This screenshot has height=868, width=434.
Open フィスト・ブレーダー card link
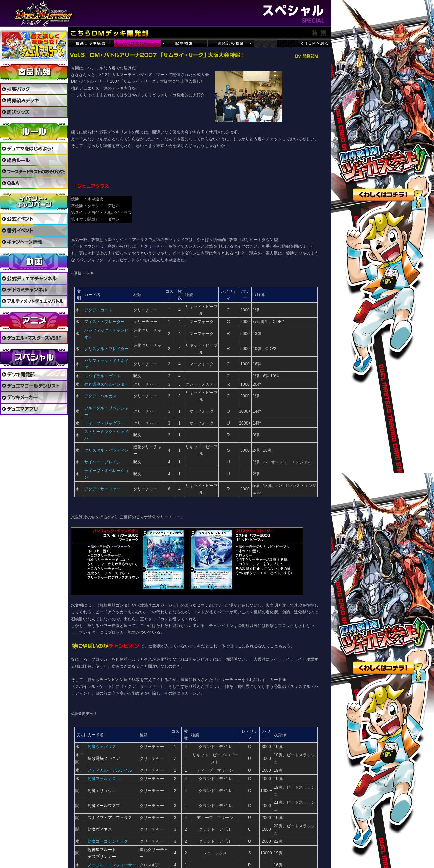click(104, 322)
